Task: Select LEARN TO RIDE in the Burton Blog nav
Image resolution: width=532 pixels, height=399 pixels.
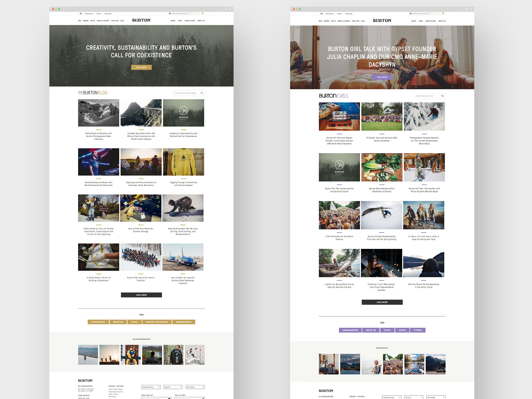Action: 189,21
